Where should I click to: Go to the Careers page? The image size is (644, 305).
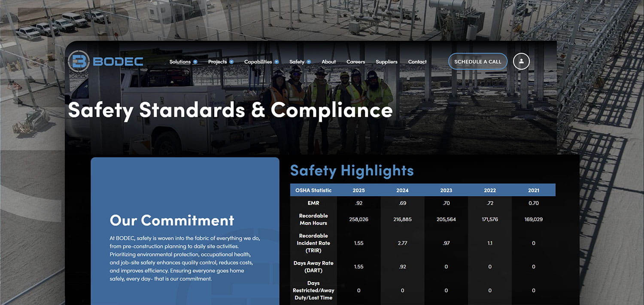click(x=356, y=62)
